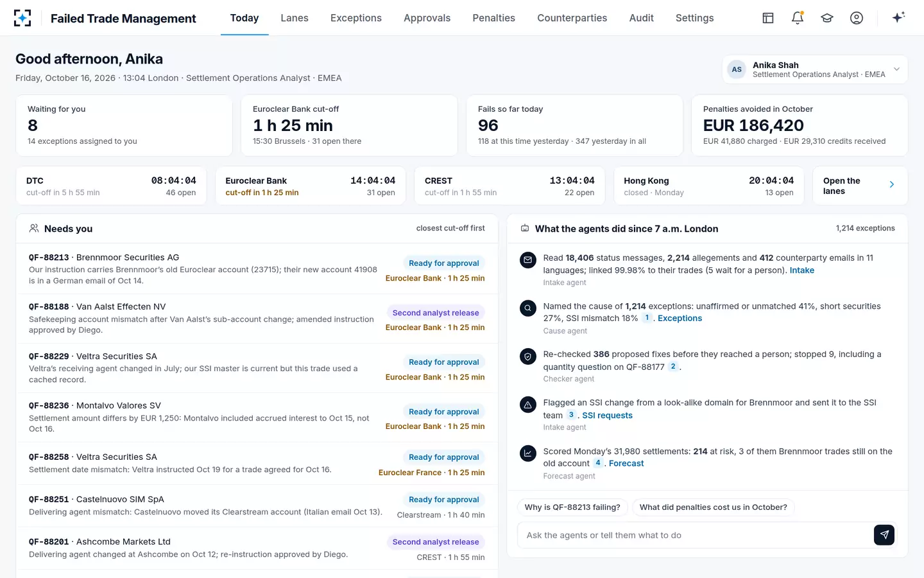The image size is (924, 578).
Task: Click the Cause agent magnifier icon
Action: pos(527,308)
